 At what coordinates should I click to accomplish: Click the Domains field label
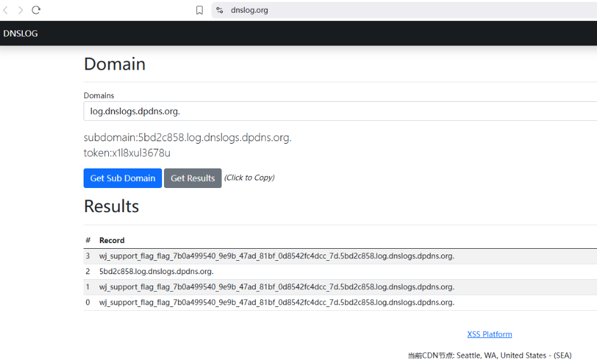pos(99,95)
